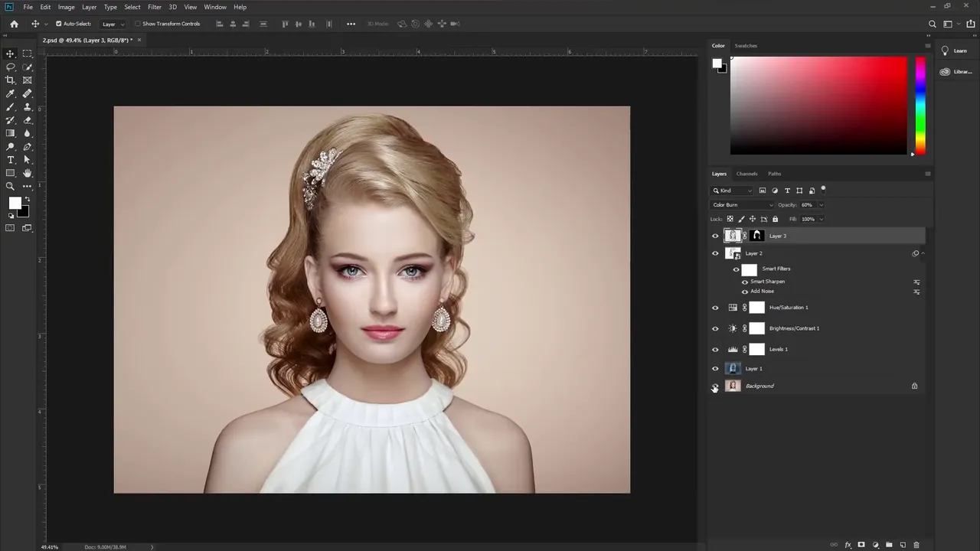Open the Edit Toolbar three-dots icon
Viewport: 980px width, 551px height.
coord(28,186)
